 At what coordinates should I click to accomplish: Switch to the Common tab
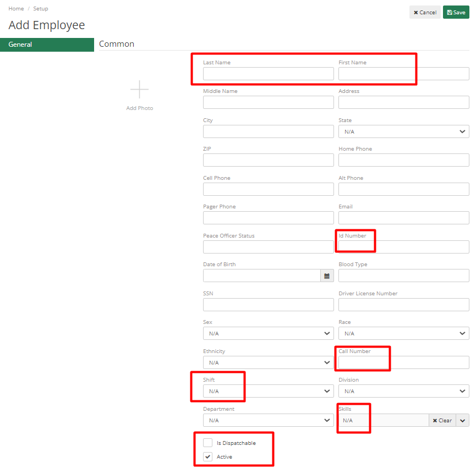click(116, 43)
